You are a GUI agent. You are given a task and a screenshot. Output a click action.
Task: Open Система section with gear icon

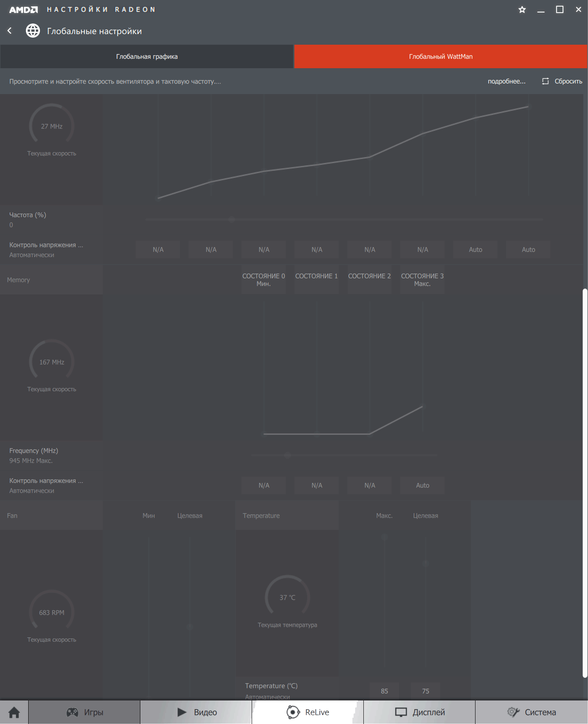pos(532,712)
